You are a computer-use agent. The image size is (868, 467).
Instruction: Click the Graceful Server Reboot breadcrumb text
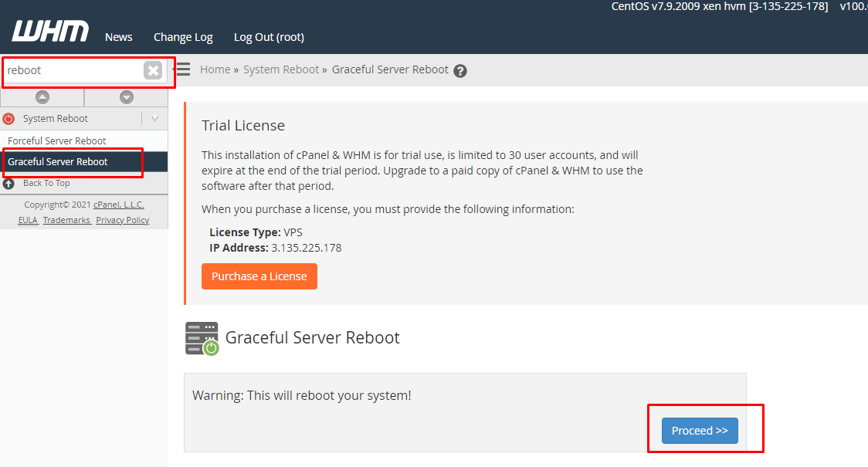click(x=390, y=69)
